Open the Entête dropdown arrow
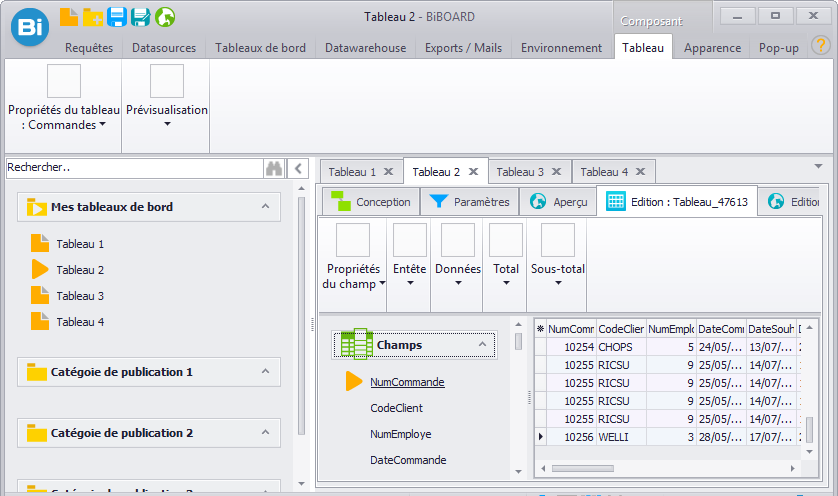Image resolution: width=838 pixels, height=496 pixels. click(410, 283)
